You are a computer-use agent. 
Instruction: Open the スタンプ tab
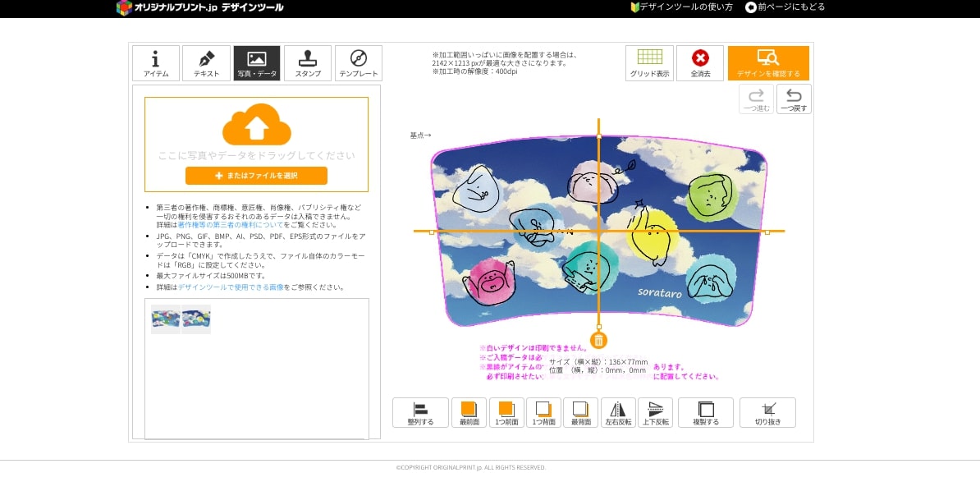pyautogui.click(x=308, y=63)
